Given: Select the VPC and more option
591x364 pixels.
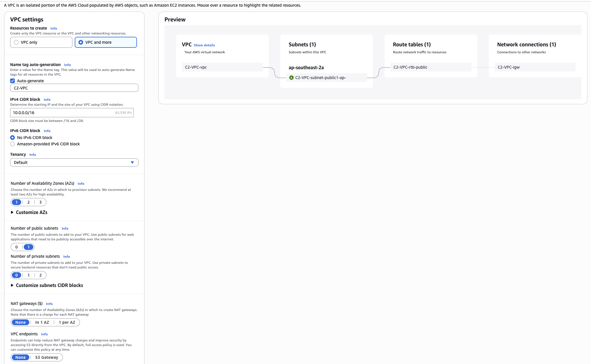Looking at the screenshot, I should pyautogui.click(x=106, y=42).
